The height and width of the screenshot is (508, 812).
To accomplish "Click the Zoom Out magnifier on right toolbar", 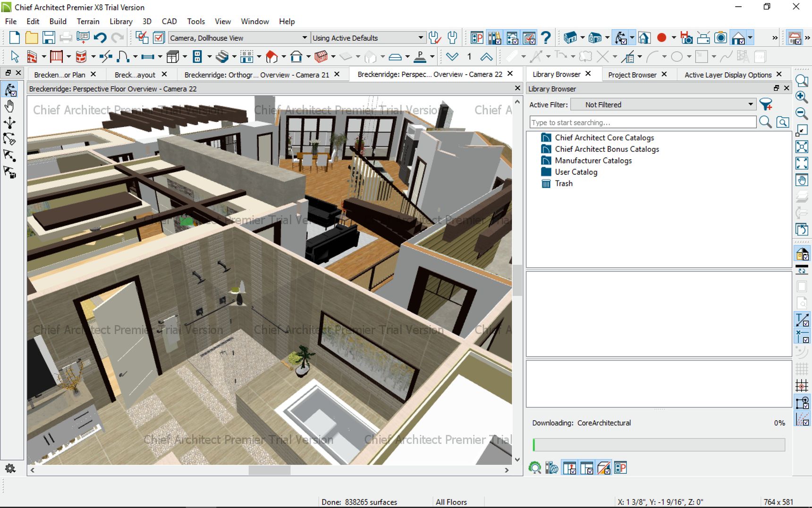I will coord(802,113).
